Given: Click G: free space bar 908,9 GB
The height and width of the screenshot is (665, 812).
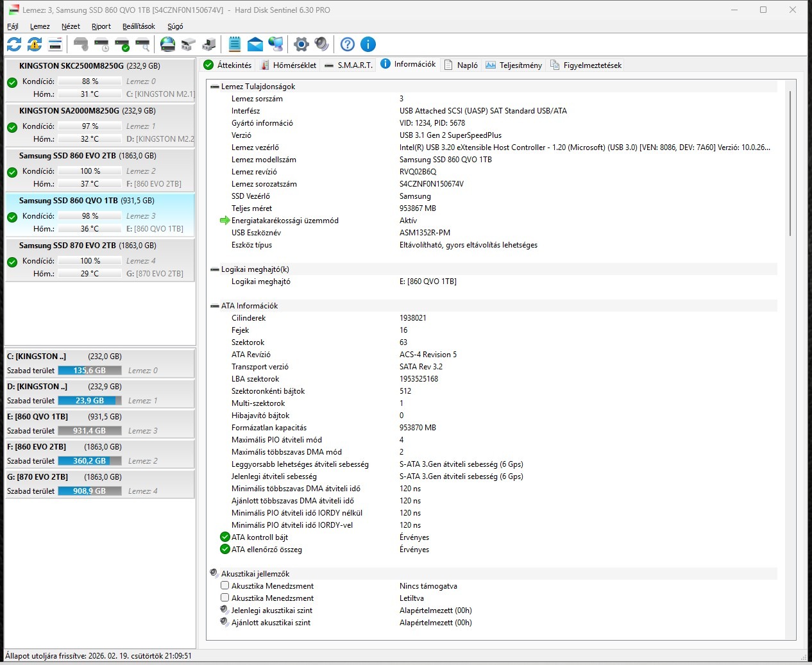Looking at the screenshot, I should (90, 491).
